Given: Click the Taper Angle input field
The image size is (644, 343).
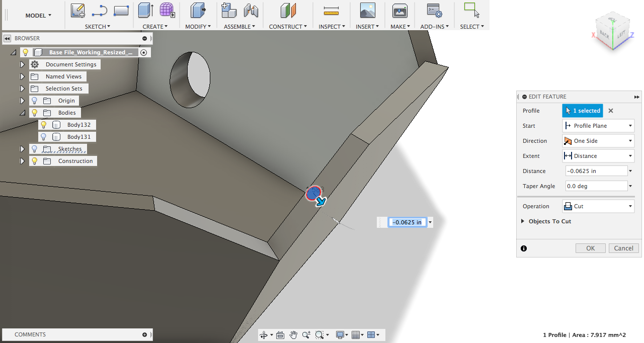Looking at the screenshot, I should [596, 186].
